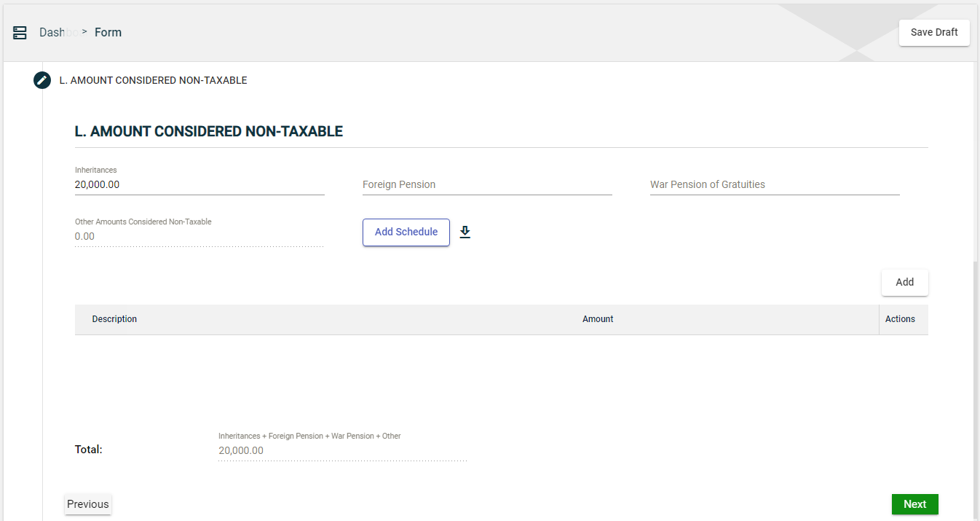Go back with the Previous button
This screenshot has width=980, height=521.
click(x=88, y=504)
